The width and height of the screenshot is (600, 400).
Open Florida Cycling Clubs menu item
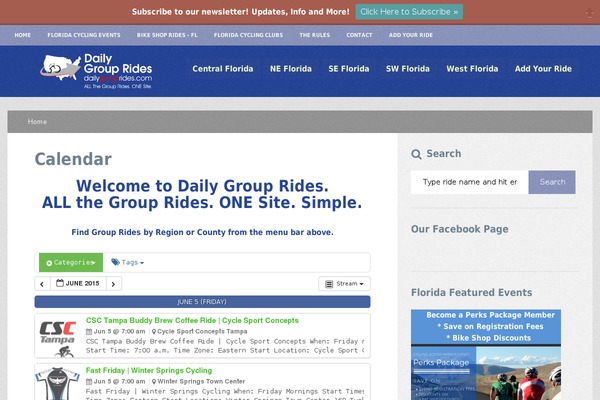248,35
